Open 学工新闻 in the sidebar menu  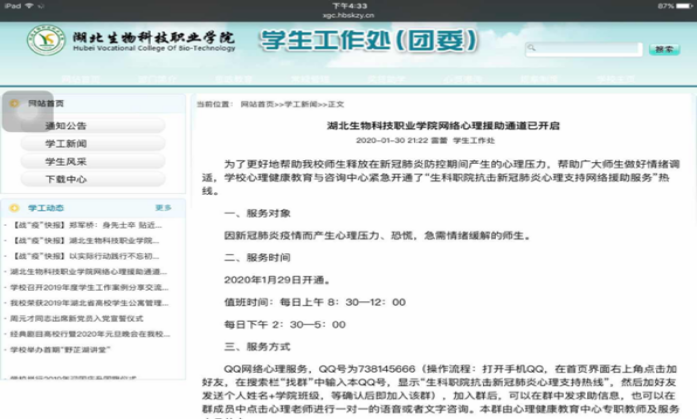[93, 144]
